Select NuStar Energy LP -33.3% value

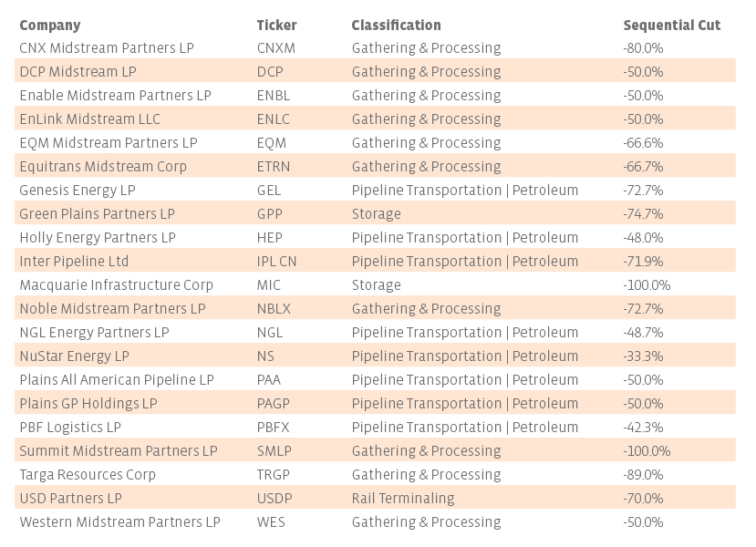click(x=643, y=356)
